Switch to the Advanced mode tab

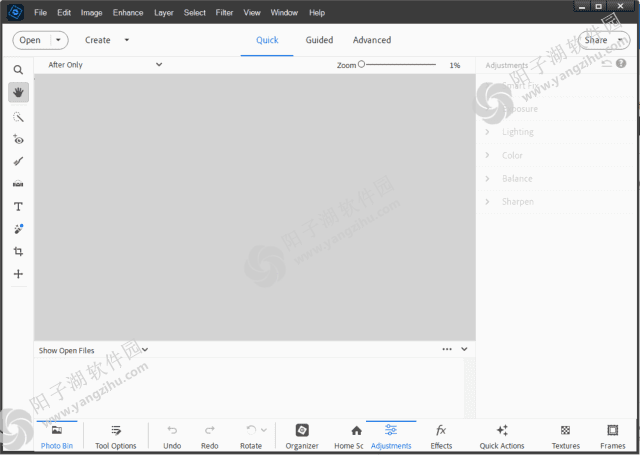[372, 40]
